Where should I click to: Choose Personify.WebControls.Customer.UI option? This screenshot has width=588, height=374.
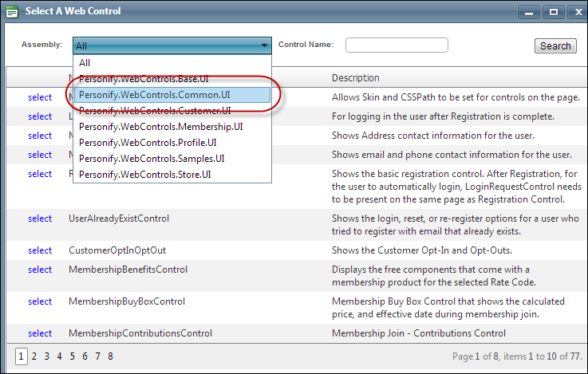[x=155, y=110]
